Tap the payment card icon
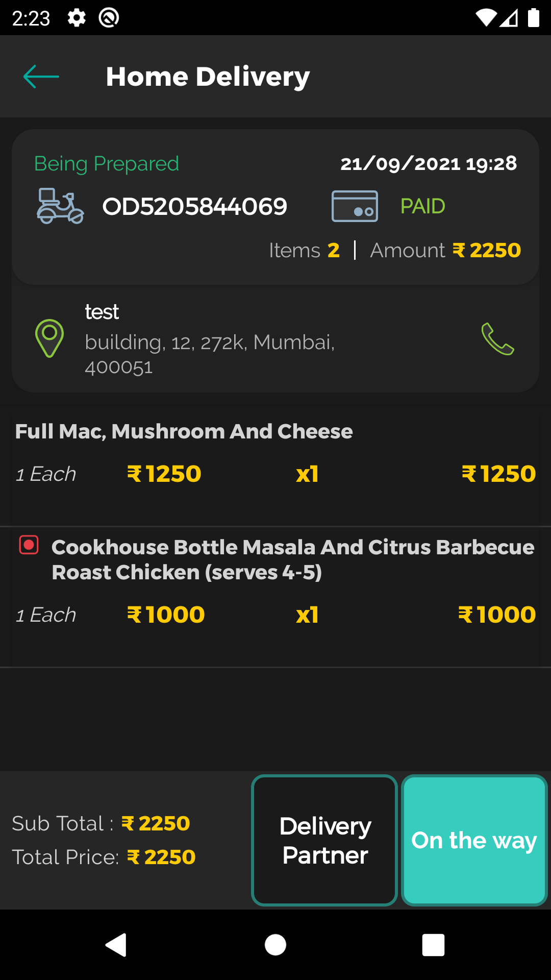551x980 pixels. pos(355,206)
